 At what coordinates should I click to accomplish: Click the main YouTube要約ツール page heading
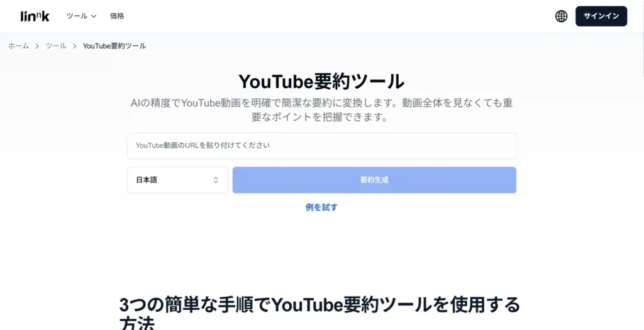click(x=321, y=81)
